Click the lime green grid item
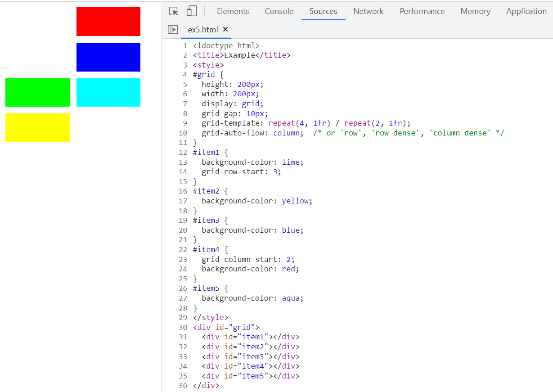This screenshot has width=553, height=392. coord(37,92)
